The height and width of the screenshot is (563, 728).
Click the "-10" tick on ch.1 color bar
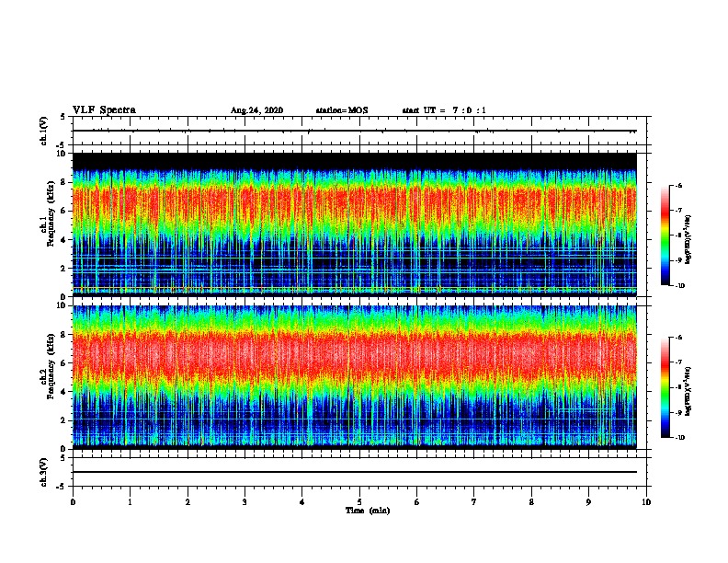tap(680, 286)
